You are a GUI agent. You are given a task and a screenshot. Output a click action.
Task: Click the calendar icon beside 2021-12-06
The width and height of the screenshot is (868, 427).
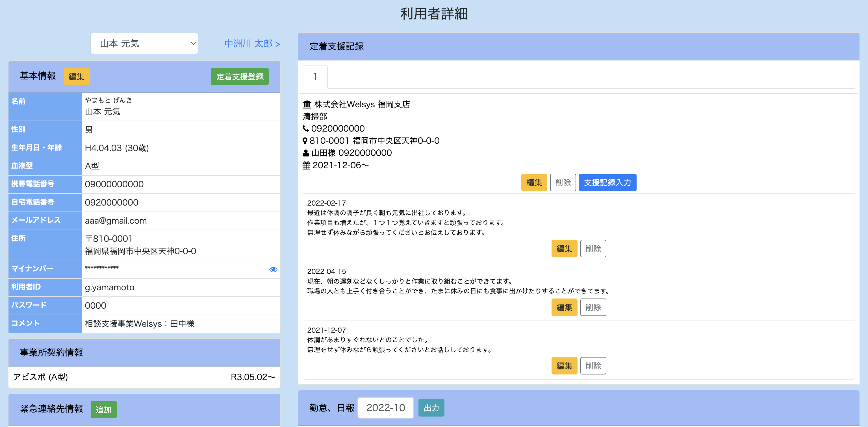pos(306,165)
